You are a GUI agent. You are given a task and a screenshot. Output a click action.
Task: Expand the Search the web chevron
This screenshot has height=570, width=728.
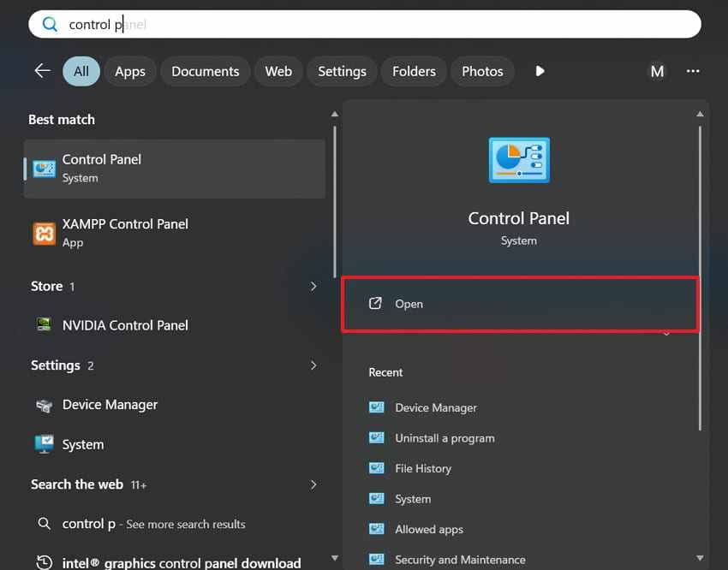pyautogui.click(x=313, y=484)
